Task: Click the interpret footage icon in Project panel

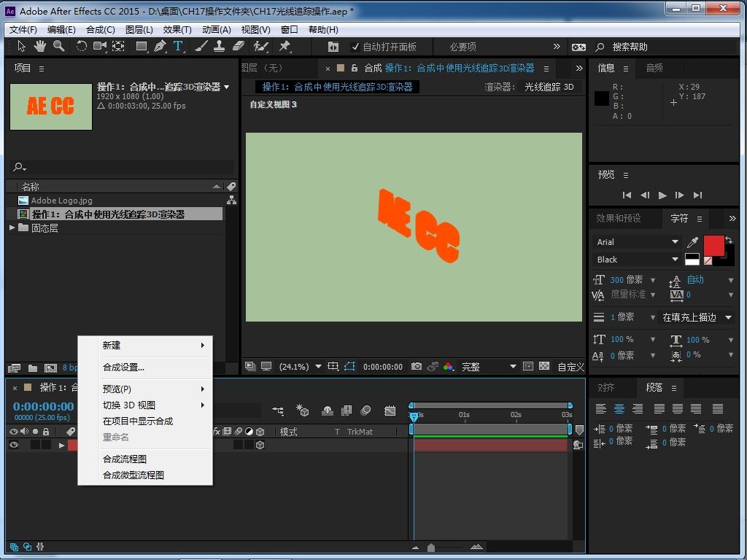Action: [15, 367]
